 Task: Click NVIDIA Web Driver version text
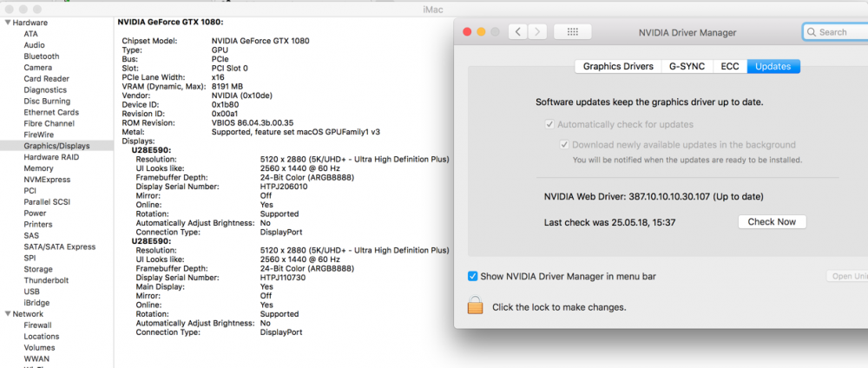(654, 196)
